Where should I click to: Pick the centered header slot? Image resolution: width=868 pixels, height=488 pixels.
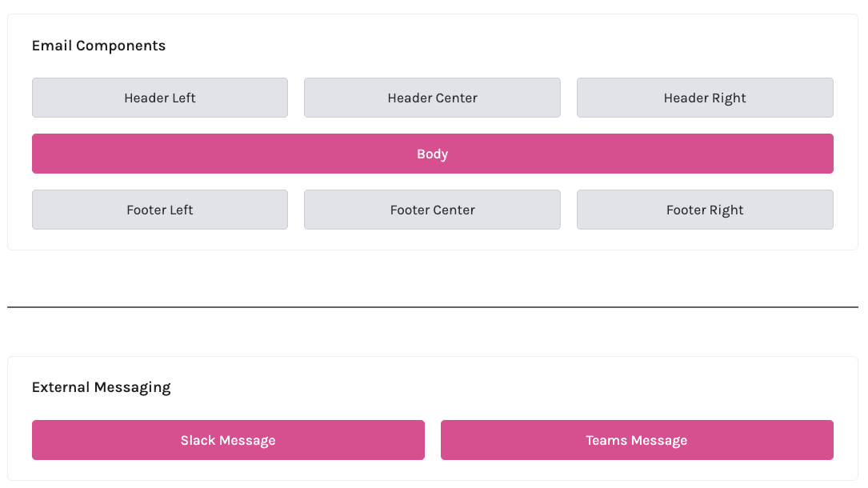point(432,98)
